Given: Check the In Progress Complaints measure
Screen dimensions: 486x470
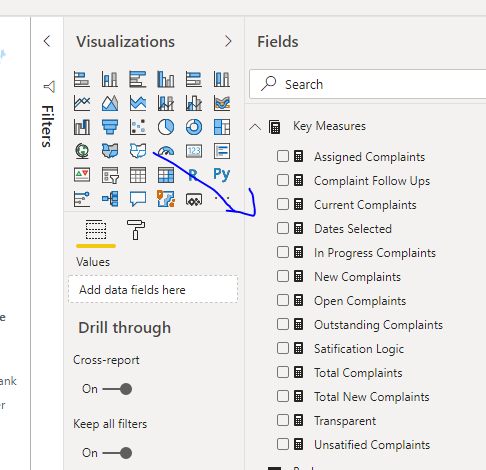Looking at the screenshot, I should [283, 252].
